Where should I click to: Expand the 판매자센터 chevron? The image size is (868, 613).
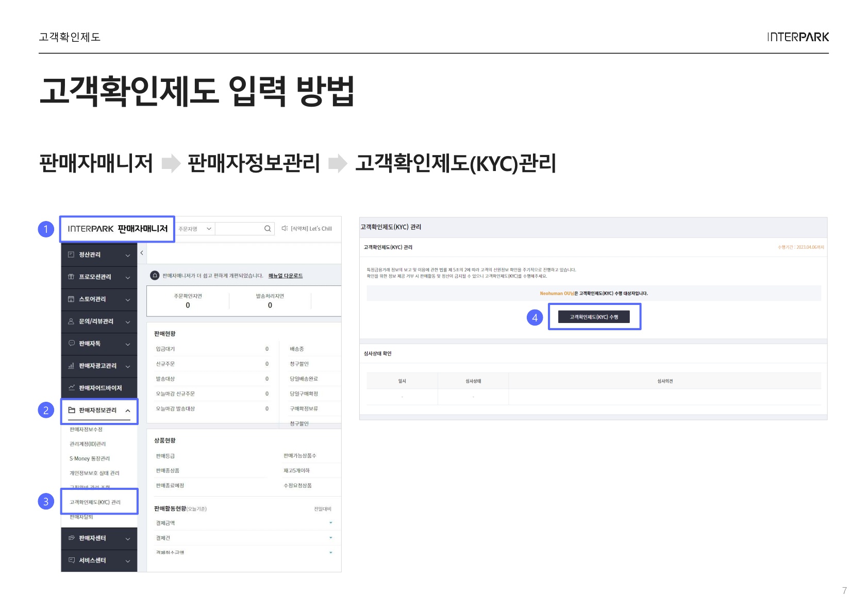(128, 539)
